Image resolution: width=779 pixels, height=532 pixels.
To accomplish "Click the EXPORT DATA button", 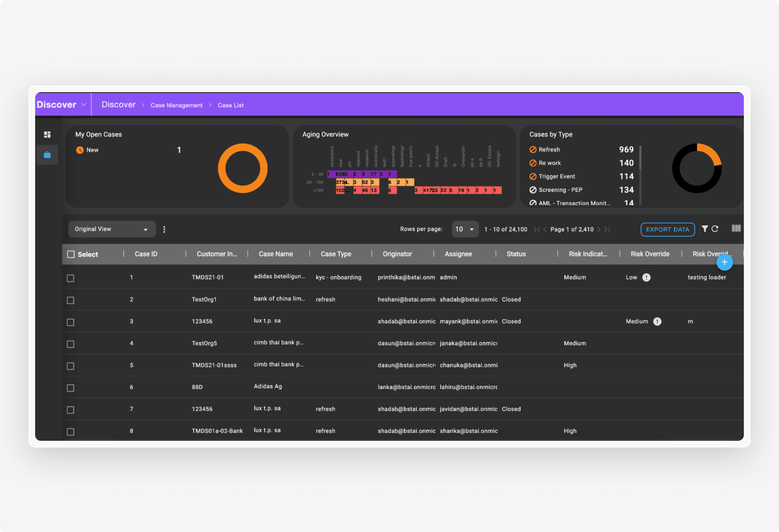I will (x=667, y=229).
